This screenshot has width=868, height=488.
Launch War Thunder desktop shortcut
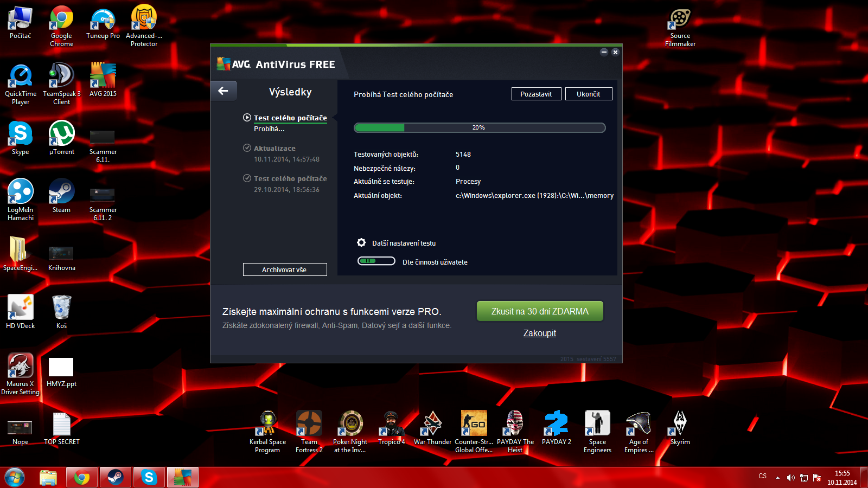click(432, 428)
